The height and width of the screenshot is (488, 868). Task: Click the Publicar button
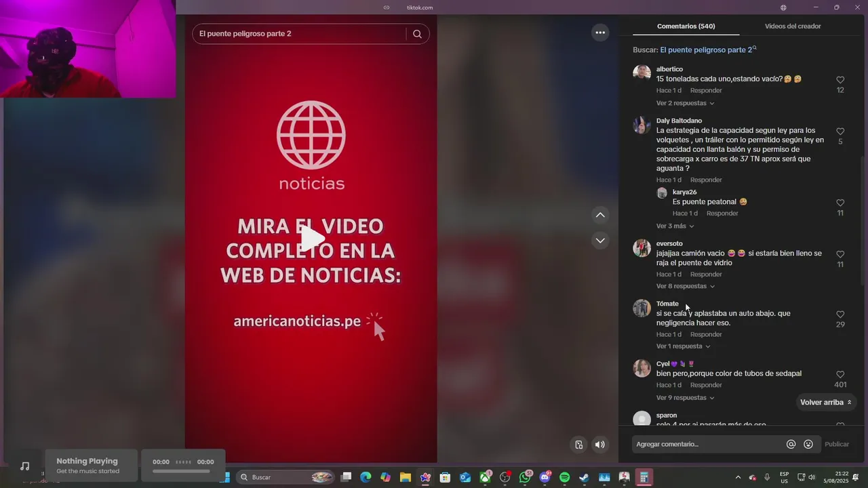tap(837, 444)
